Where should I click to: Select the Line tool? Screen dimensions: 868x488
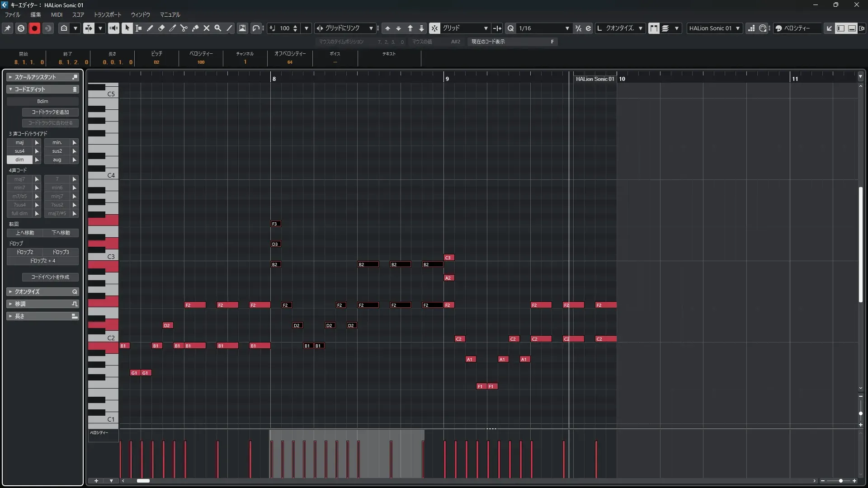229,28
